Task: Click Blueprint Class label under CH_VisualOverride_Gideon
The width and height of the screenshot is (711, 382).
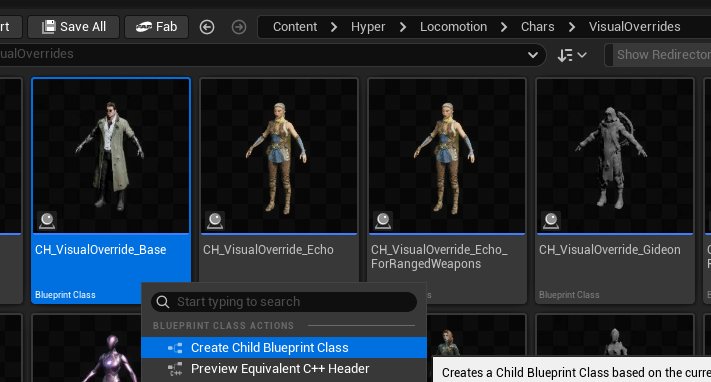Action: pyautogui.click(x=569, y=295)
